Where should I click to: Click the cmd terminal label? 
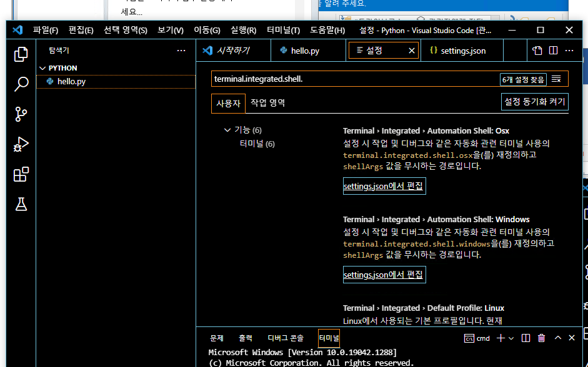point(477,338)
